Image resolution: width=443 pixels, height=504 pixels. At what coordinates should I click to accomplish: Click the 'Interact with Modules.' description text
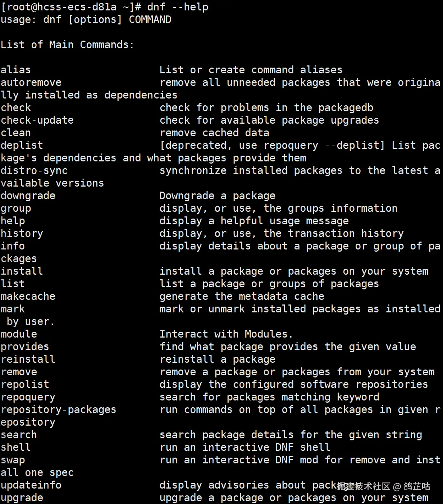(226, 334)
